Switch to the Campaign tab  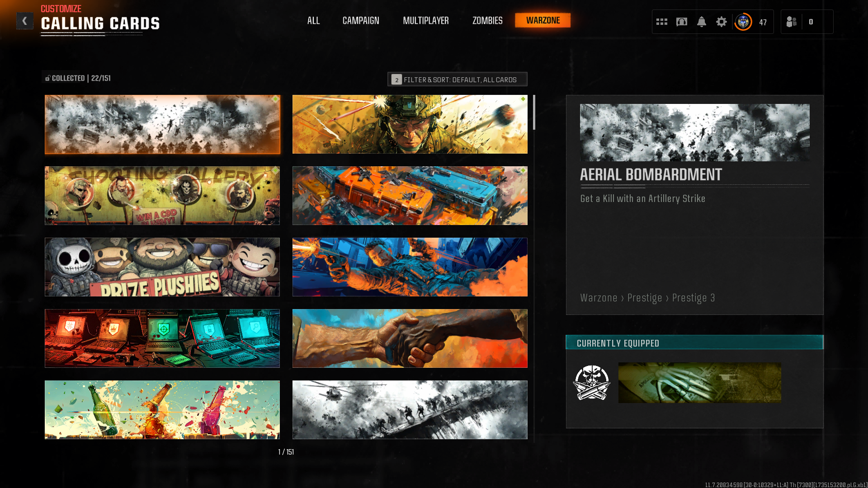(x=361, y=21)
